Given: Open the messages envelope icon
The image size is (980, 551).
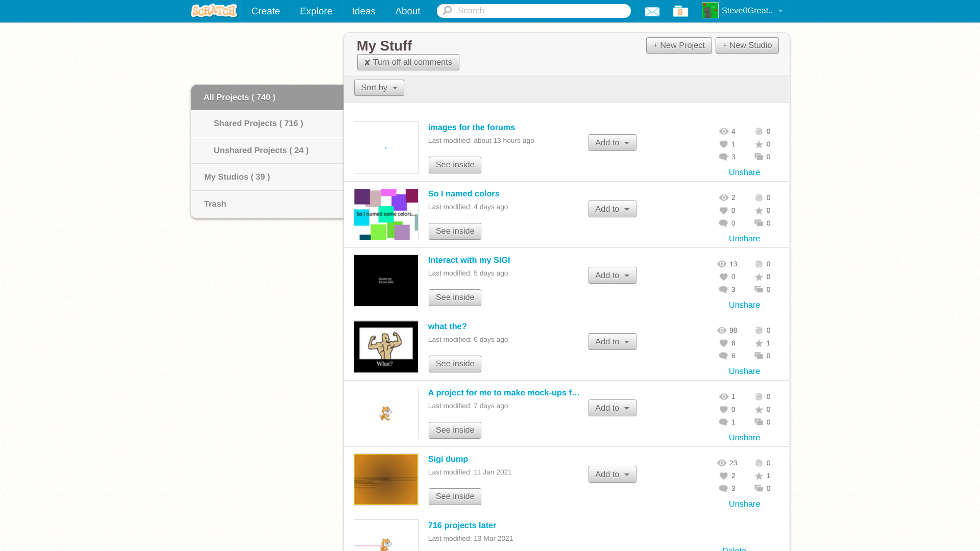Looking at the screenshot, I should [652, 11].
